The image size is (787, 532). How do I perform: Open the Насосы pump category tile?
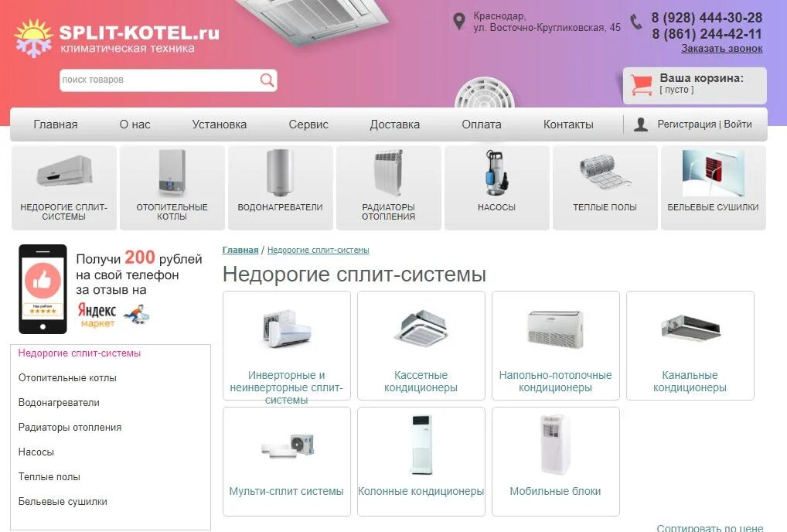[x=496, y=188]
